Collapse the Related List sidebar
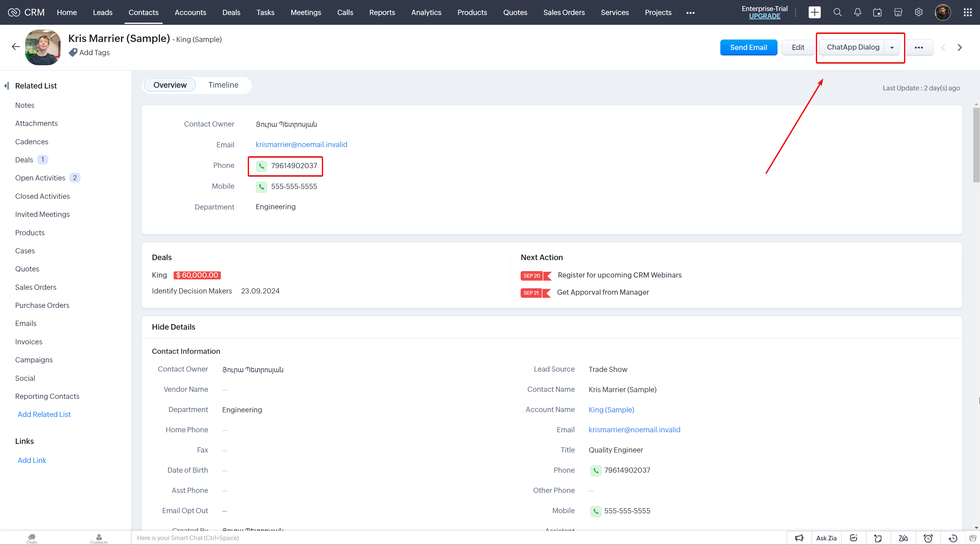The width and height of the screenshot is (980, 545). [6, 86]
